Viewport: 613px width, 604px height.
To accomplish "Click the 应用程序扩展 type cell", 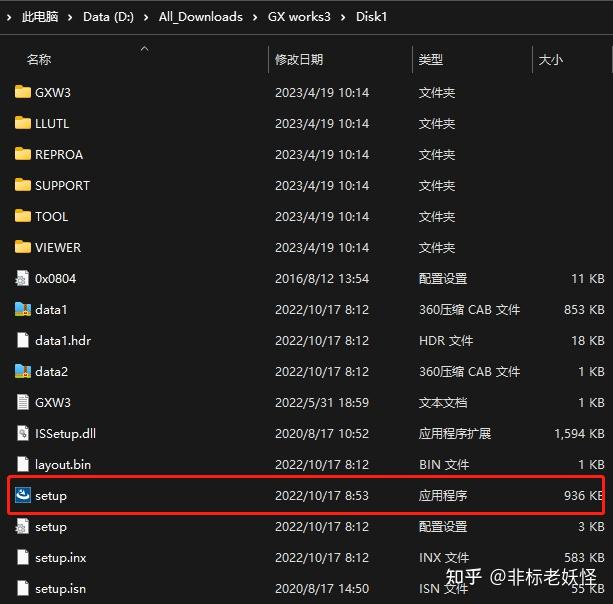I will pos(455,433).
